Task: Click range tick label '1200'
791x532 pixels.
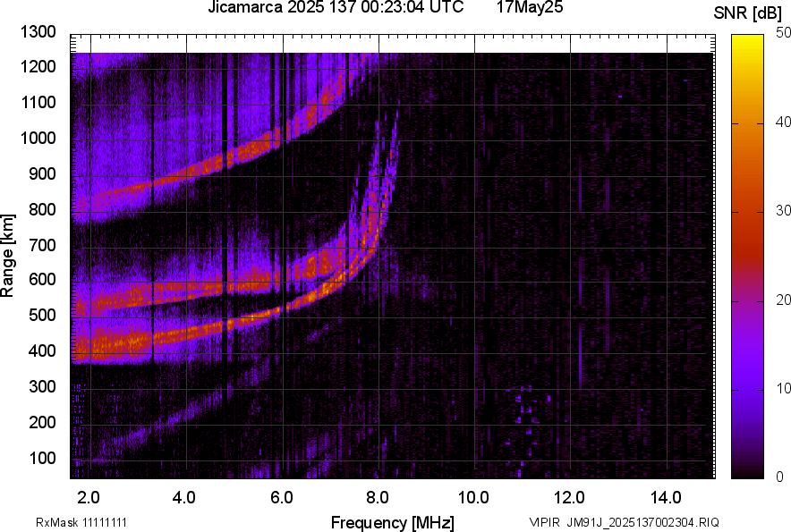Action: tap(38, 66)
